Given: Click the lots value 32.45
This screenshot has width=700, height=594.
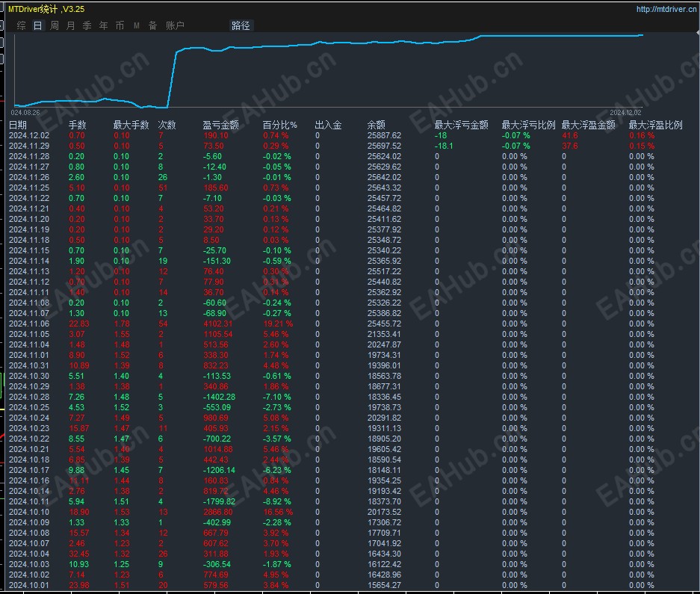Looking at the screenshot, I should point(79,554).
